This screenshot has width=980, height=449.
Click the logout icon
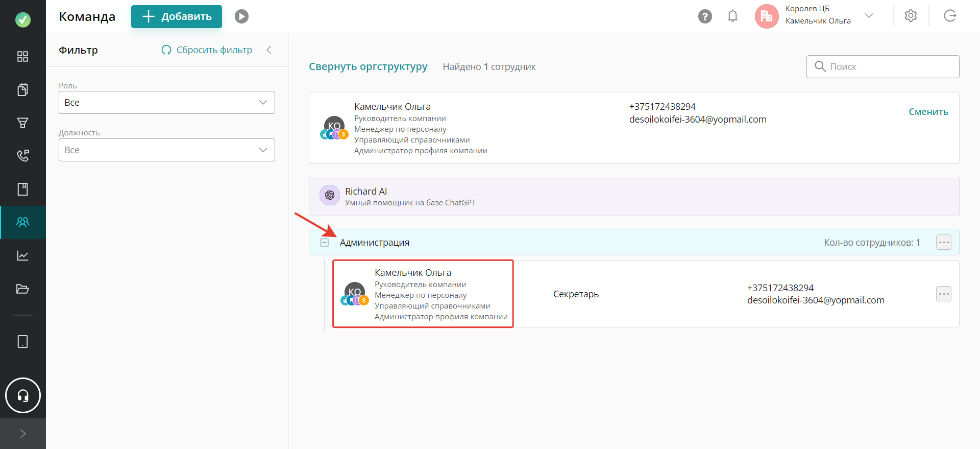coord(950,16)
